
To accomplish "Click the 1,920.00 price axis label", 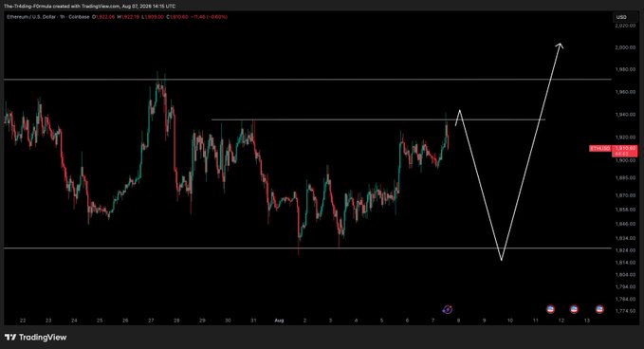I will pyautogui.click(x=625, y=138).
